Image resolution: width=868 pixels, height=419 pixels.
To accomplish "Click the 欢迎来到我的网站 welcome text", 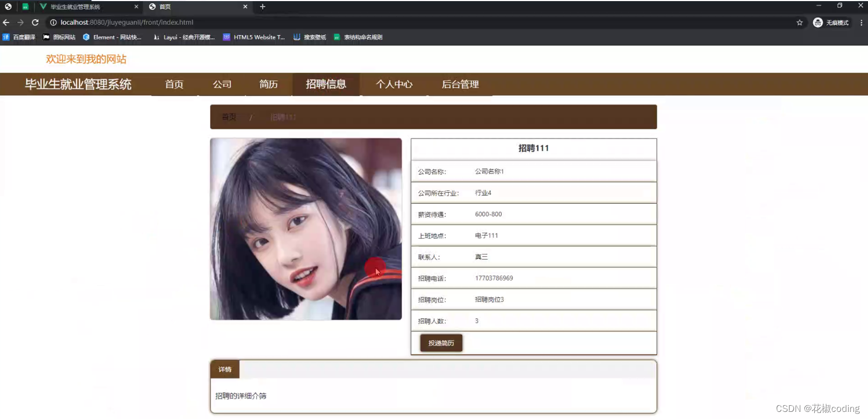I will [86, 59].
